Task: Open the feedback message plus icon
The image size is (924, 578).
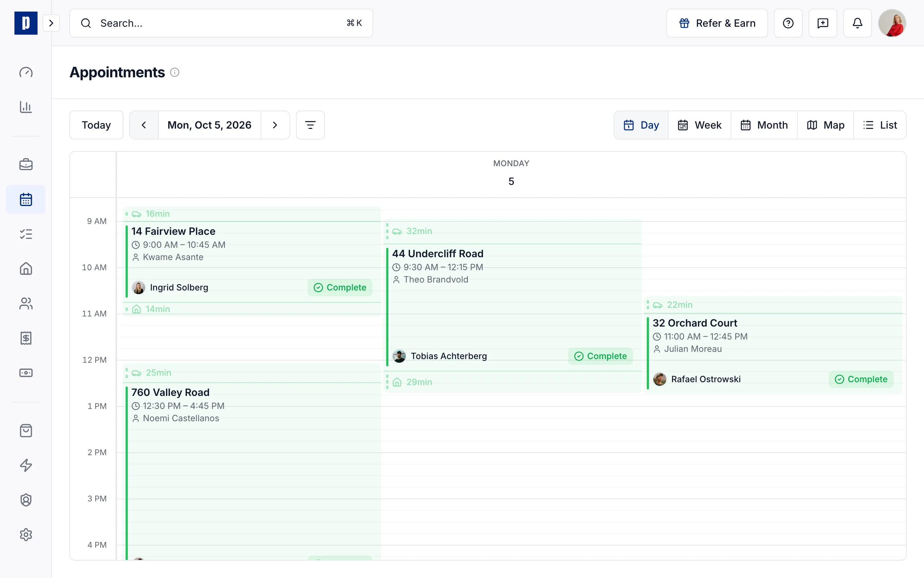Action: [823, 23]
